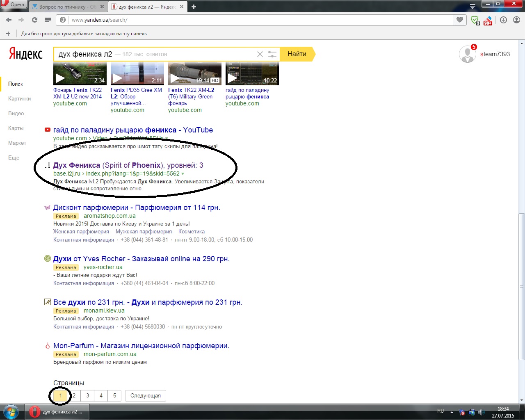Open the Speed Dial grid icon
525x420 pixels.
click(48, 20)
